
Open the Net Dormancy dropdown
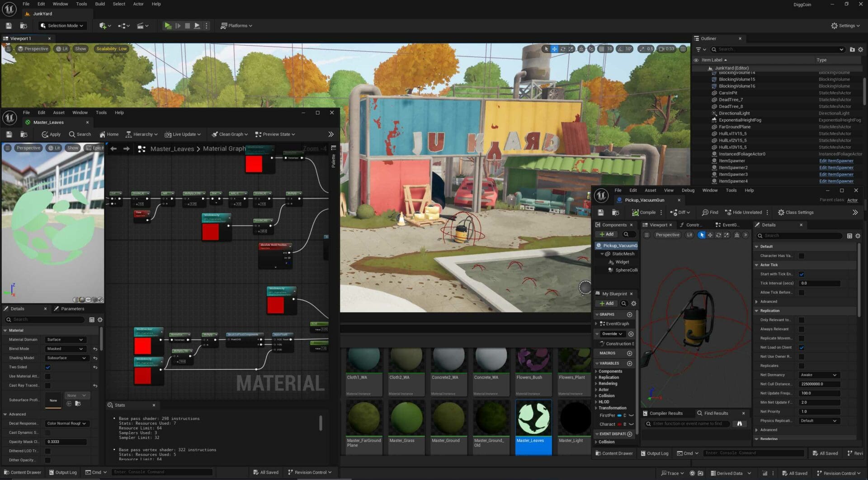tap(819, 375)
